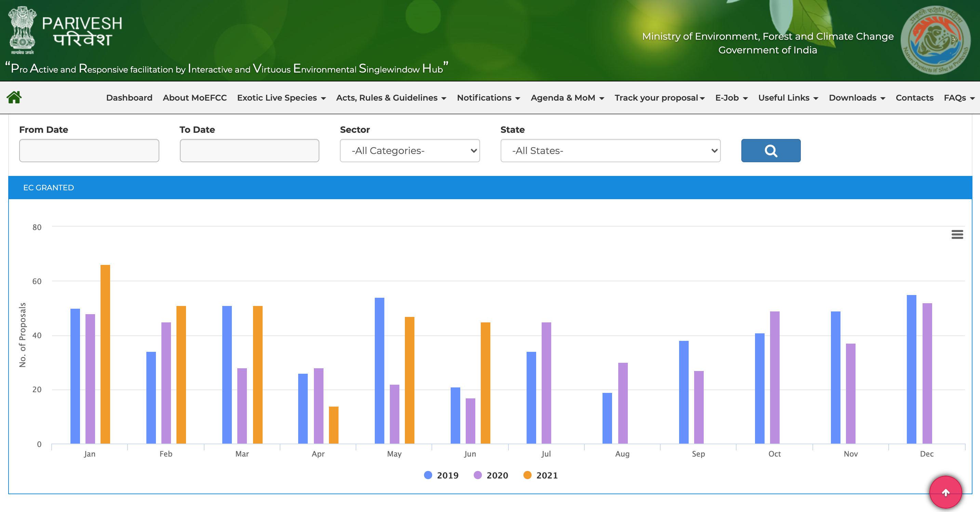Viewport: 980px width, 512px height.
Task: Click the red scroll-to-top arrow button
Action: 945,492
